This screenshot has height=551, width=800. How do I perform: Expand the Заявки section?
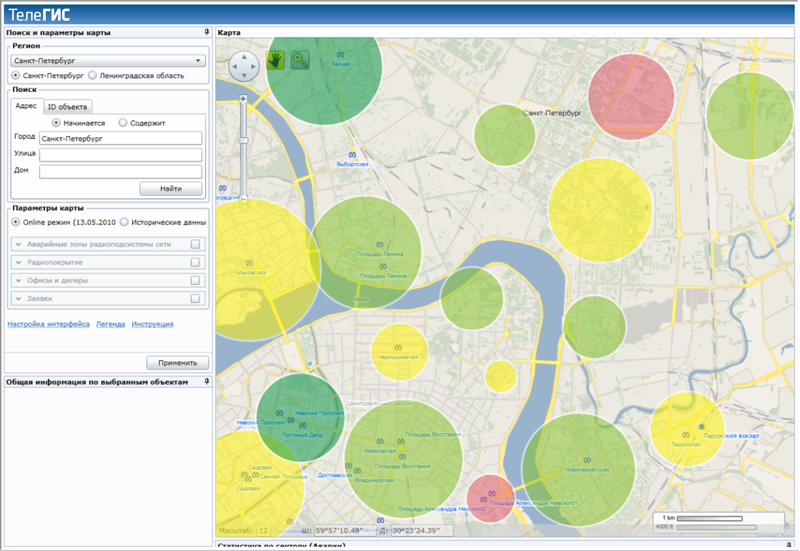18,298
